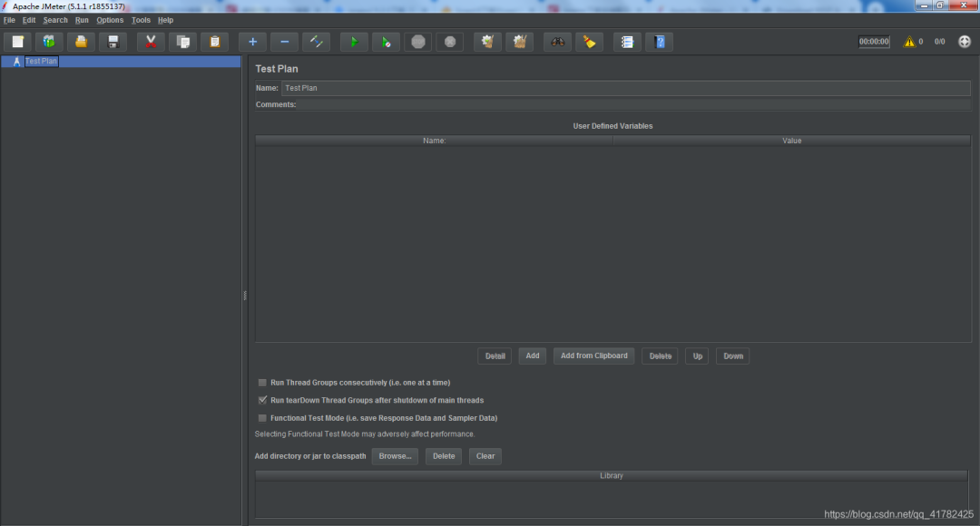Screen dimensions: 980x526
Task: Open the Run menu
Action: (82, 20)
